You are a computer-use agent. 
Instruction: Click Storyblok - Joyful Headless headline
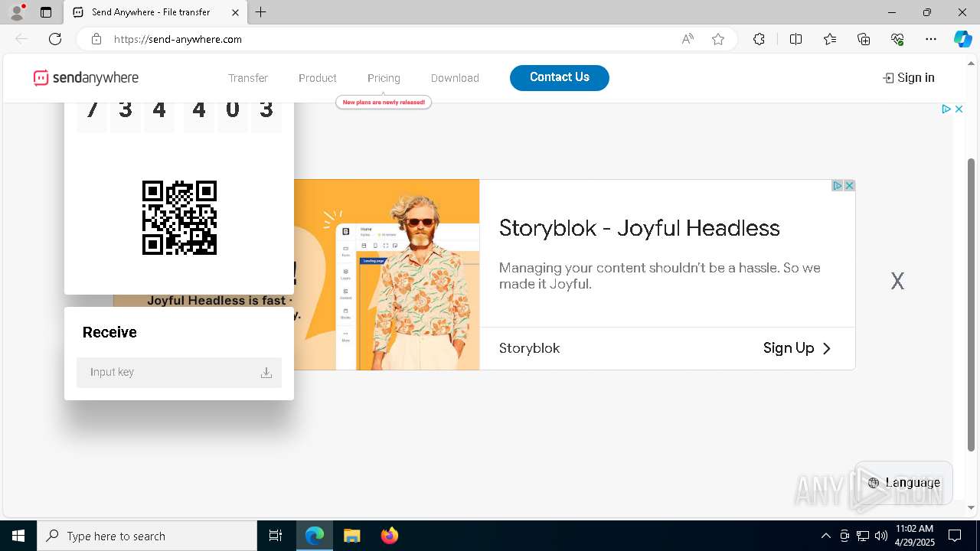639,228
